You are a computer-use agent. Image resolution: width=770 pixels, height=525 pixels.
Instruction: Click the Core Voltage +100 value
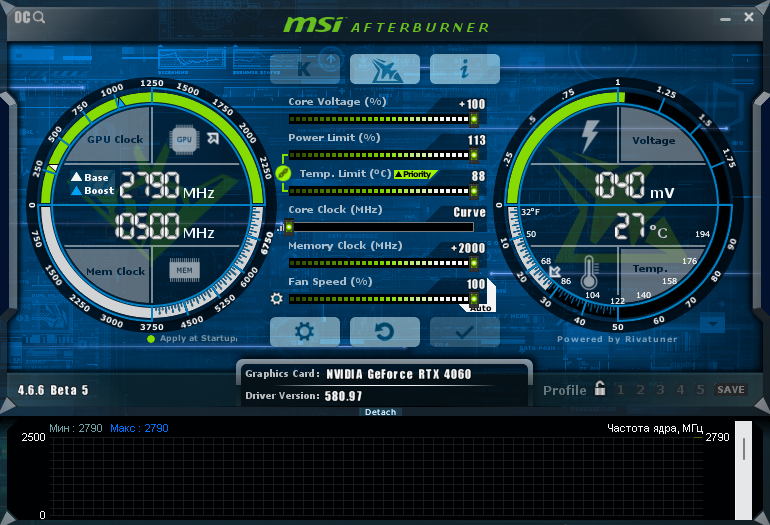point(472,104)
